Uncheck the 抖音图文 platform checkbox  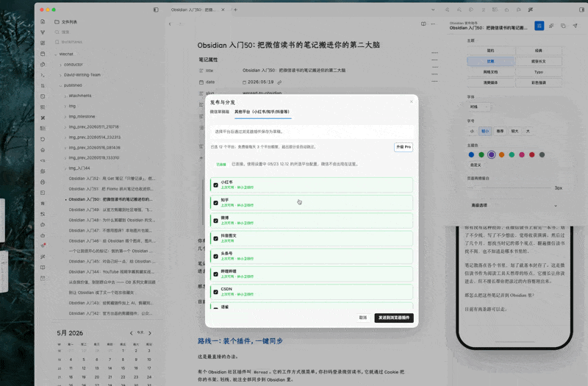pyautogui.click(x=215, y=238)
